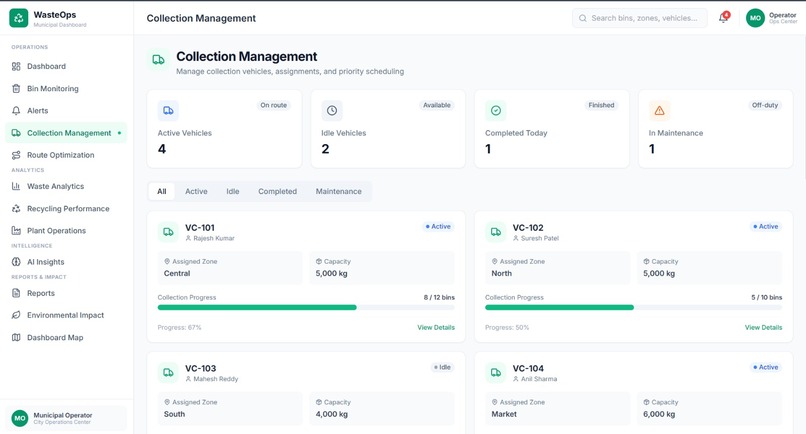
Task: Switch to the Maintenance filter tab
Action: click(x=339, y=191)
